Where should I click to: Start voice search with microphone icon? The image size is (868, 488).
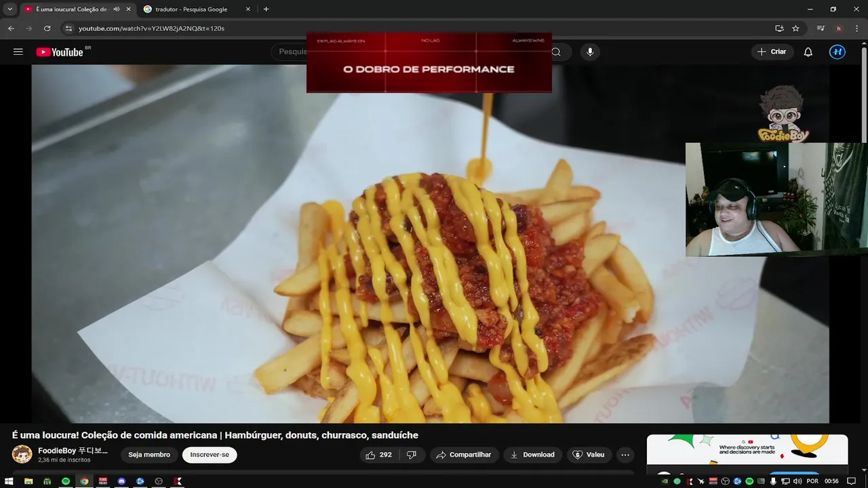point(590,52)
